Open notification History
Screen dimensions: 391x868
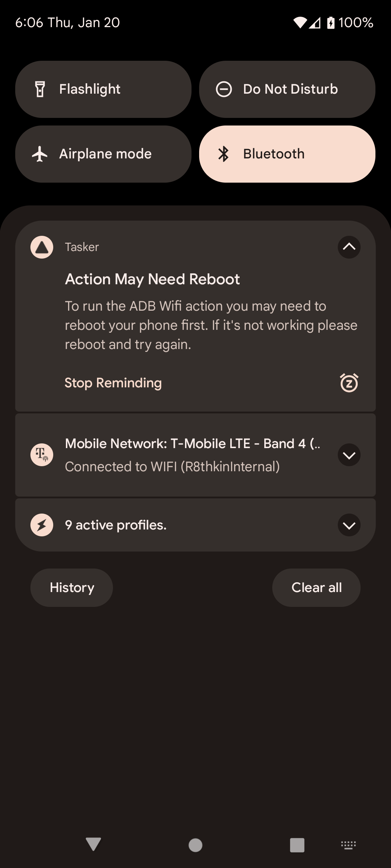(x=72, y=588)
